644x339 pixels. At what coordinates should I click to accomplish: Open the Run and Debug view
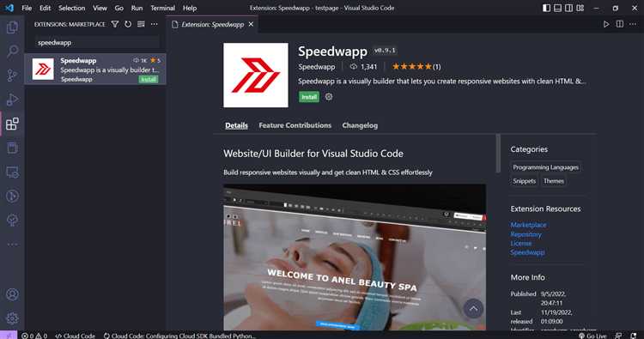click(12, 100)
